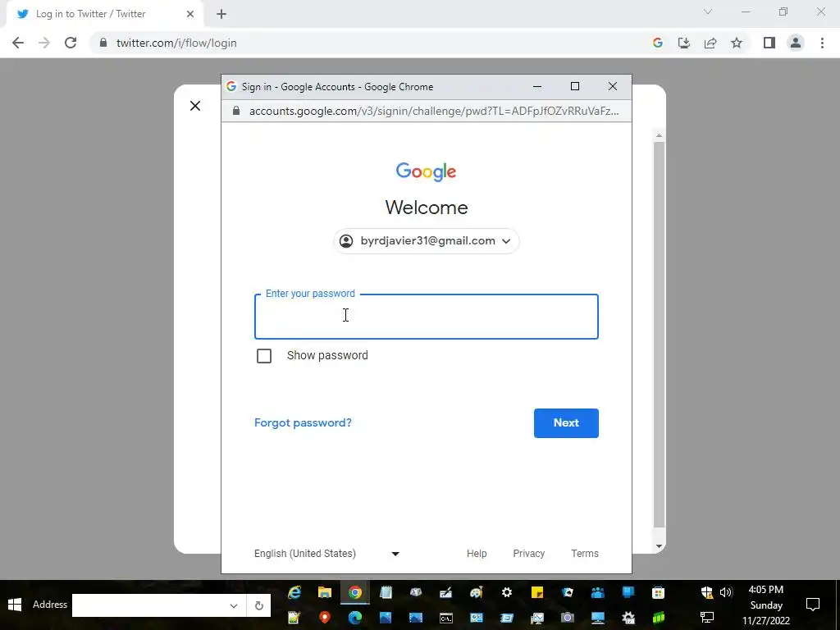Open Notepad from the taskbar

click(x=386, y=592)
